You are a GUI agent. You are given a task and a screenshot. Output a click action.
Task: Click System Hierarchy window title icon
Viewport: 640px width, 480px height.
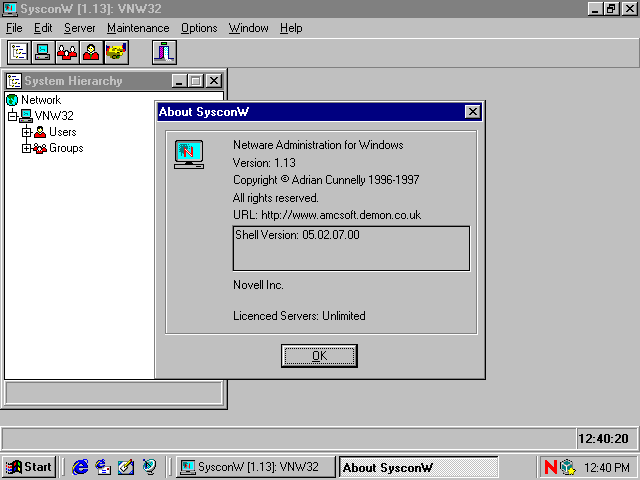(x=14, y=81)
